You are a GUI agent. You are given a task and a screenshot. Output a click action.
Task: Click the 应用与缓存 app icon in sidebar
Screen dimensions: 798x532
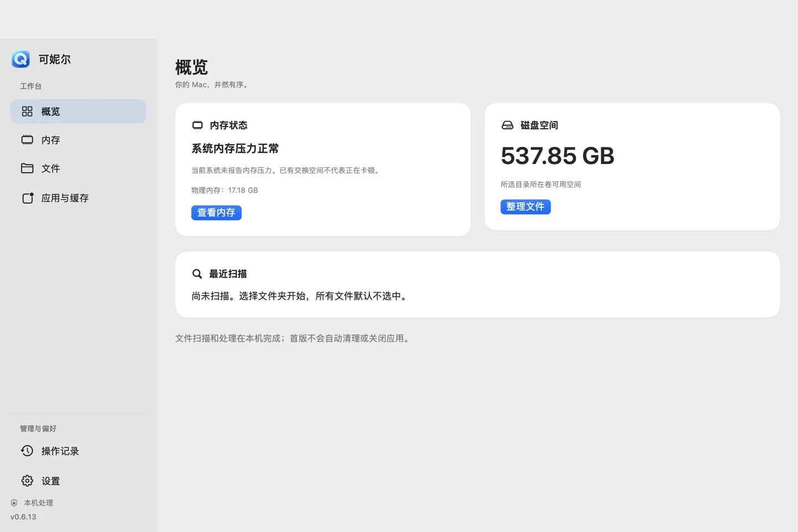28,198
